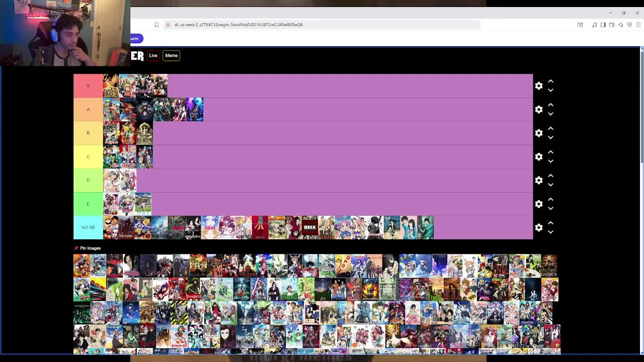Image resolution: width=644 pixels, height=362 pixels.
Task: Open the browser music player icon
Action: tap(594, 25)
